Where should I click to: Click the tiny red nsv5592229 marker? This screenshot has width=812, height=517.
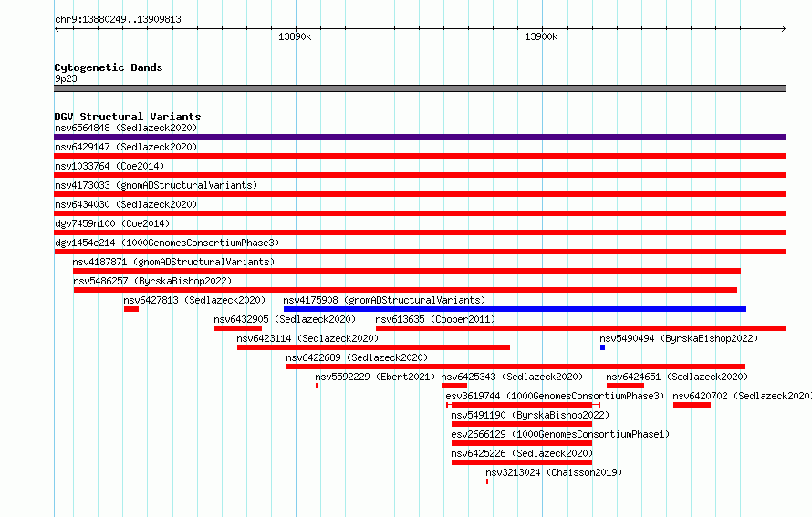[x=317, y=386]
